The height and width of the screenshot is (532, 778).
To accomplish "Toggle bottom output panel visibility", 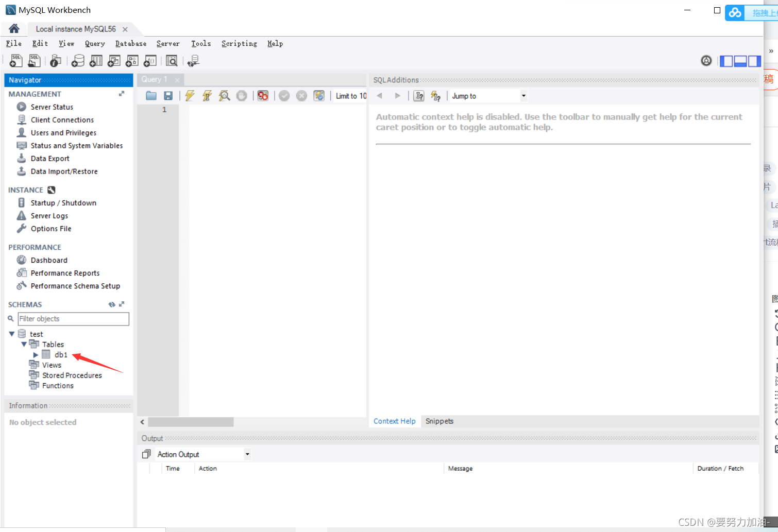I will point(740,61).
